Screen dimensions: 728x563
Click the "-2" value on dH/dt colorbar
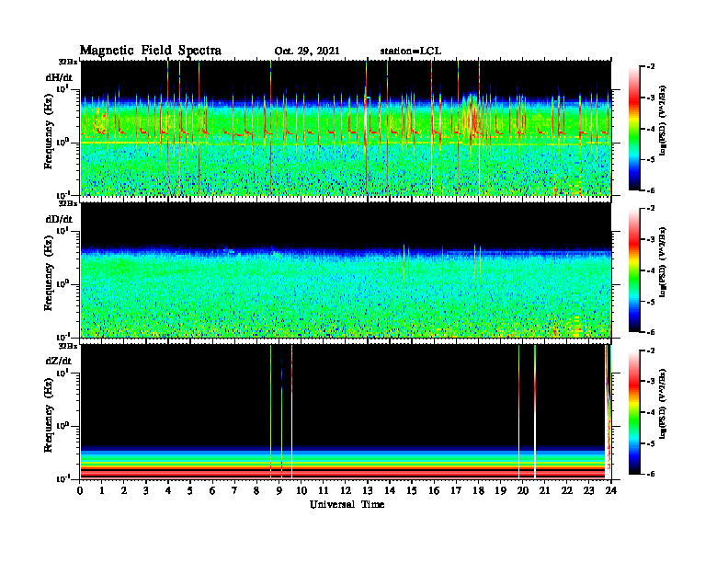(x=650, y=67)
